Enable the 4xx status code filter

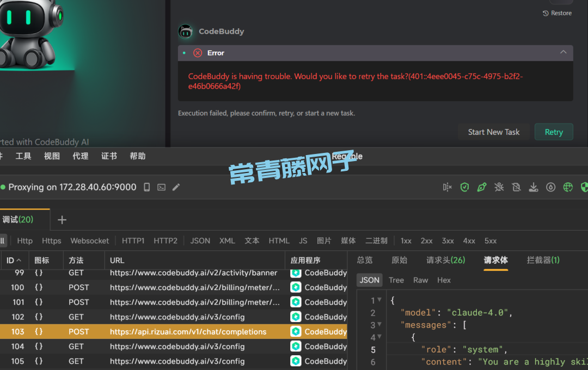469,240
